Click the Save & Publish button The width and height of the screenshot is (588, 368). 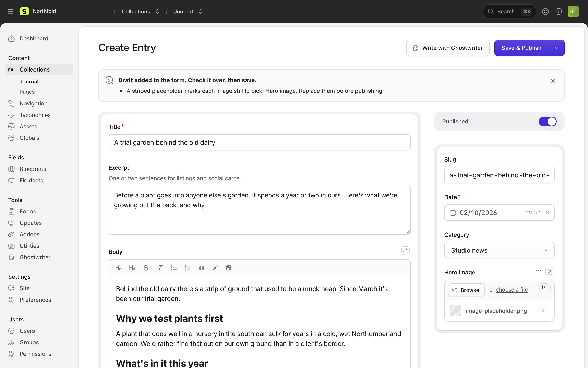click(521, 48)
